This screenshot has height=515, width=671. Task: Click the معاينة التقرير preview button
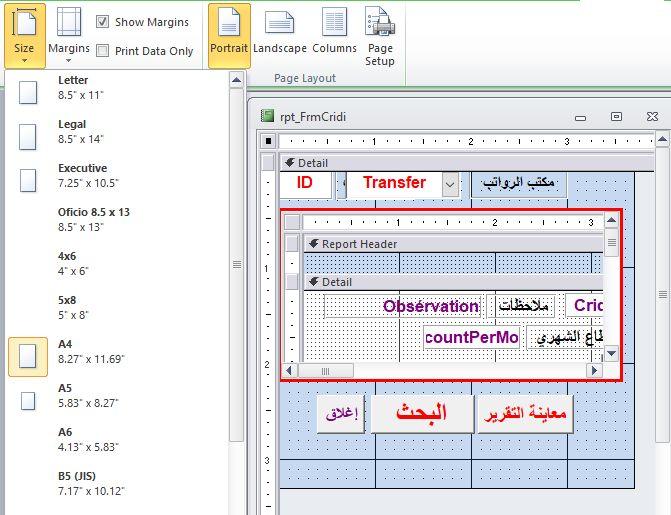click(525, 413)
